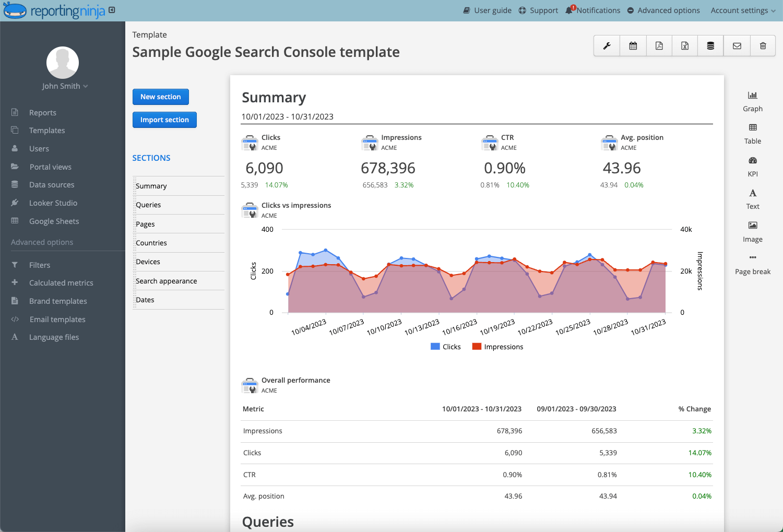
Task: Open the calendar date range icon
Action: (x=632, y=45)
